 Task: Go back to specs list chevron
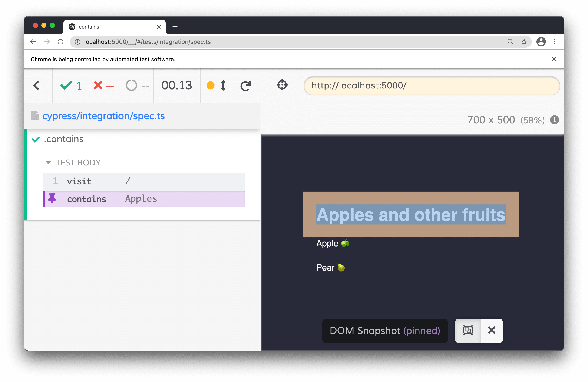[x=37, y=86]
